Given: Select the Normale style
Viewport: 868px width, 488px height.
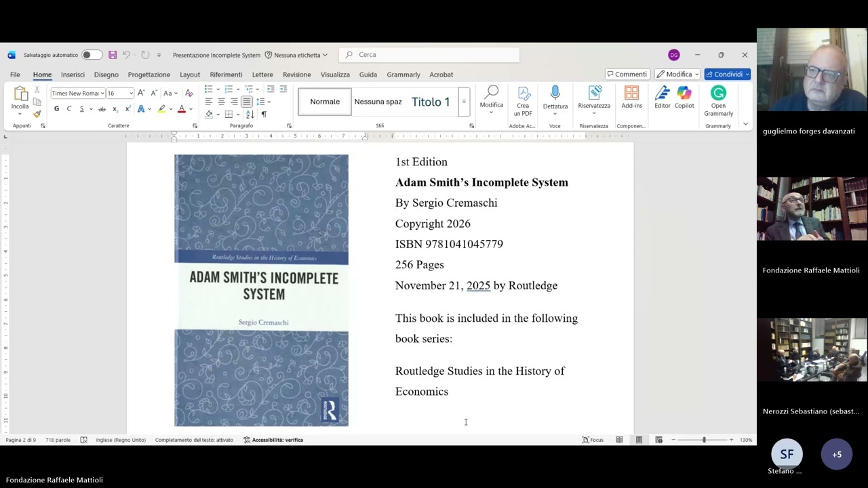Looking at the screenshot, I should tap(325, 102).
